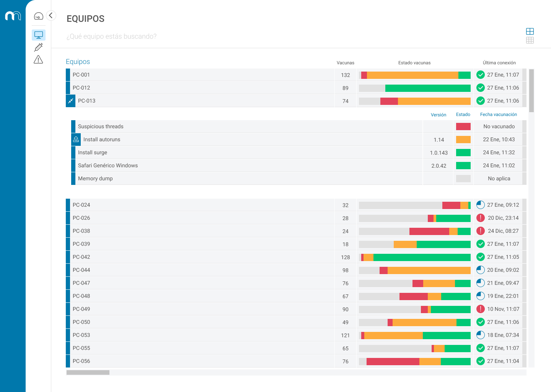The height and width of the screenshot is (392, 551).
Task: Open the vaccines syringe icon
Action: 38,47
